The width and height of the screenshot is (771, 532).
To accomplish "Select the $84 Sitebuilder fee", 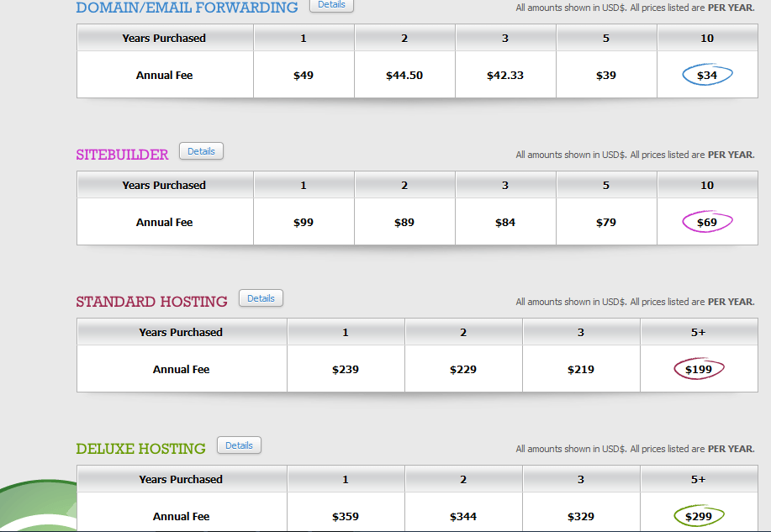I will [x=505, y=222].
